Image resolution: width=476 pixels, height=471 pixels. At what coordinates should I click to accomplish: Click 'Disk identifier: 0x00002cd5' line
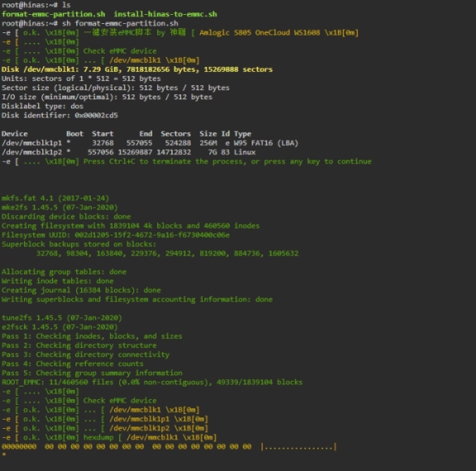[60, 115]
